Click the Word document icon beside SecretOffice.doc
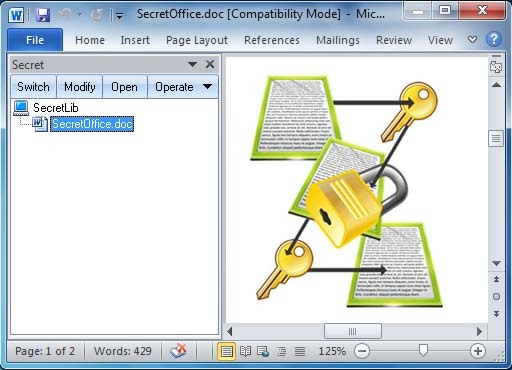 click(40, 124)
